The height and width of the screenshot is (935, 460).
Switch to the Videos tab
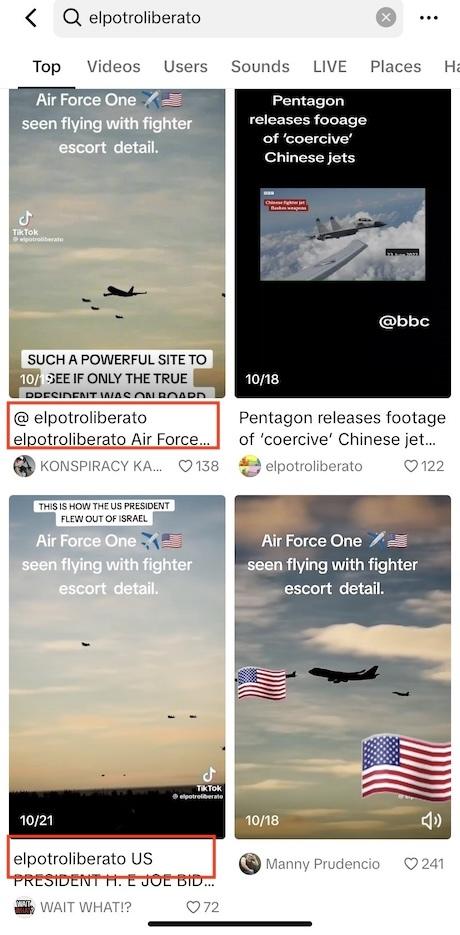click(113, 66)
